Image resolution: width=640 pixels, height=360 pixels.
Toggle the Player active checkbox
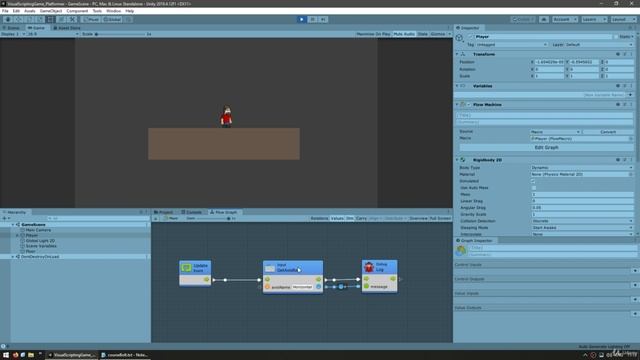[x=470, y=36]
